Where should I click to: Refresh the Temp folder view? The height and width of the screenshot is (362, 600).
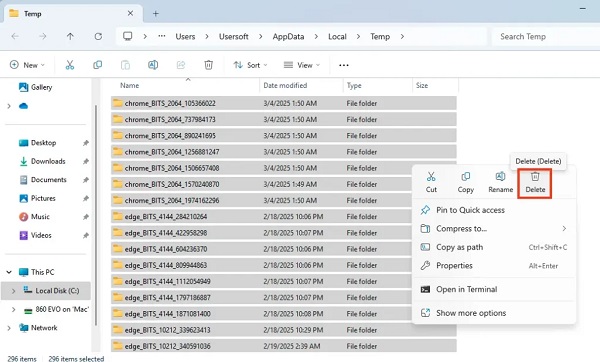point(98,36)
